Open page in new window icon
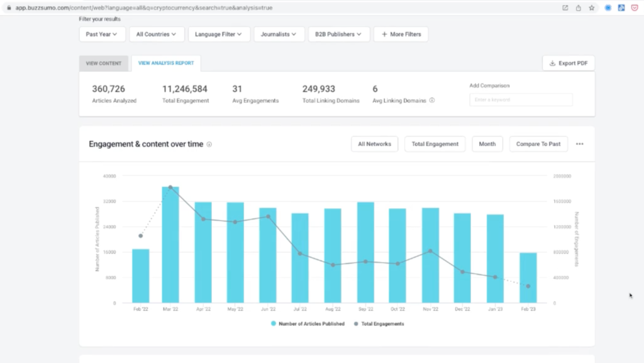Screen dimensions: 644x363 [565, 8]
